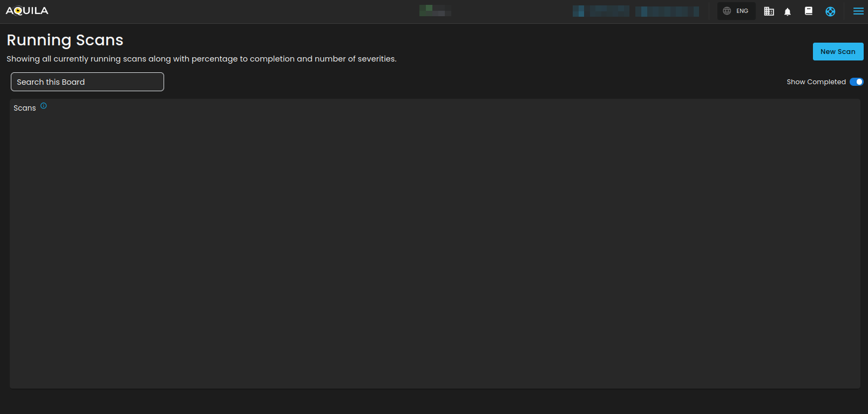Click the Scans panel heading

point(25,108)
